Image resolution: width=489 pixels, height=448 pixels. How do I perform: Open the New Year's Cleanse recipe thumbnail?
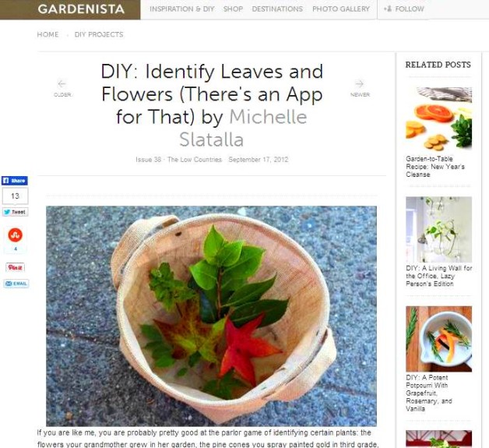click(439, 118)
